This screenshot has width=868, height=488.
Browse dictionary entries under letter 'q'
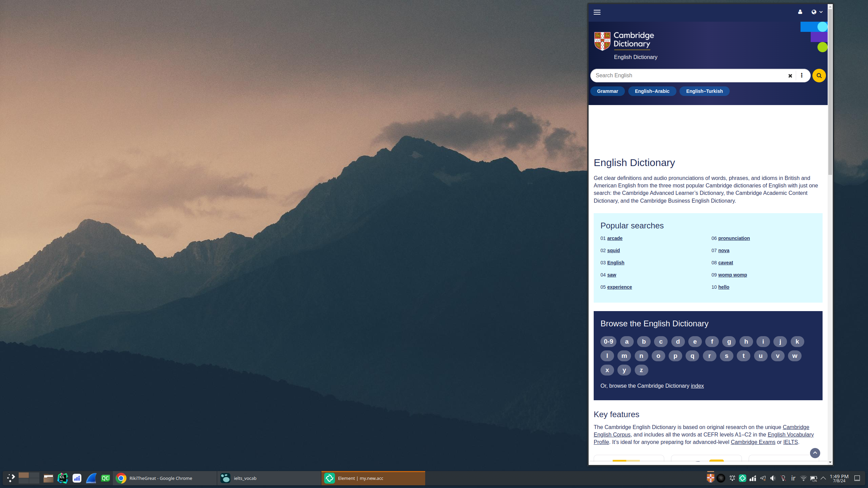click(x=692, y=356)
